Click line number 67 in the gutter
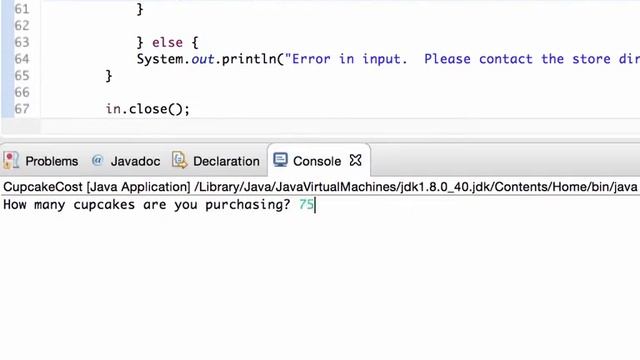640x360 pixels. tap(22, 109)
